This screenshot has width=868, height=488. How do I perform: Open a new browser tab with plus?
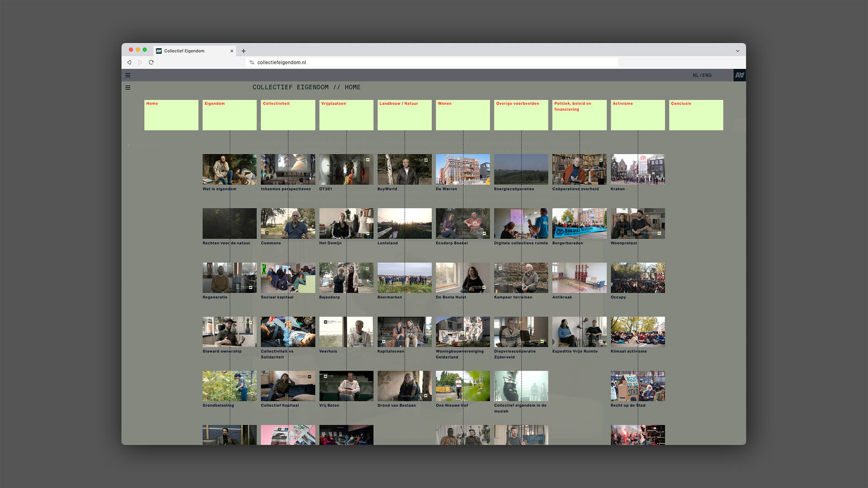click(x=244, y=51)
